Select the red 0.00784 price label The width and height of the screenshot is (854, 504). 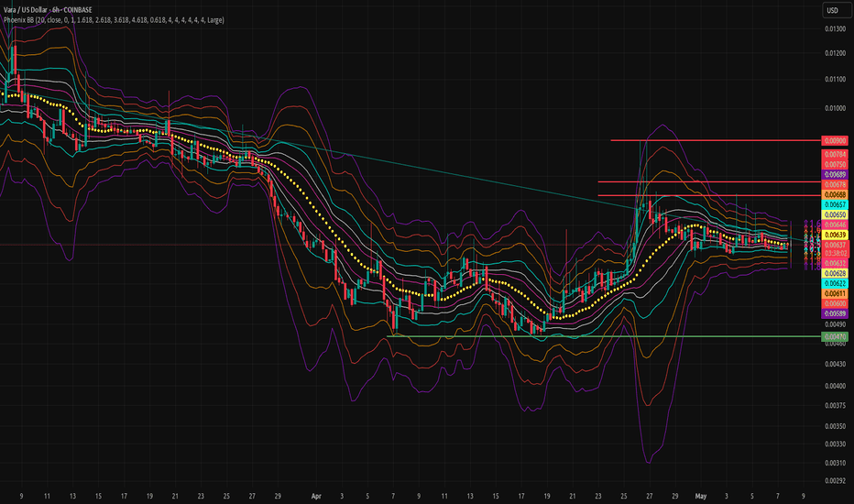[x=835, y=155]
